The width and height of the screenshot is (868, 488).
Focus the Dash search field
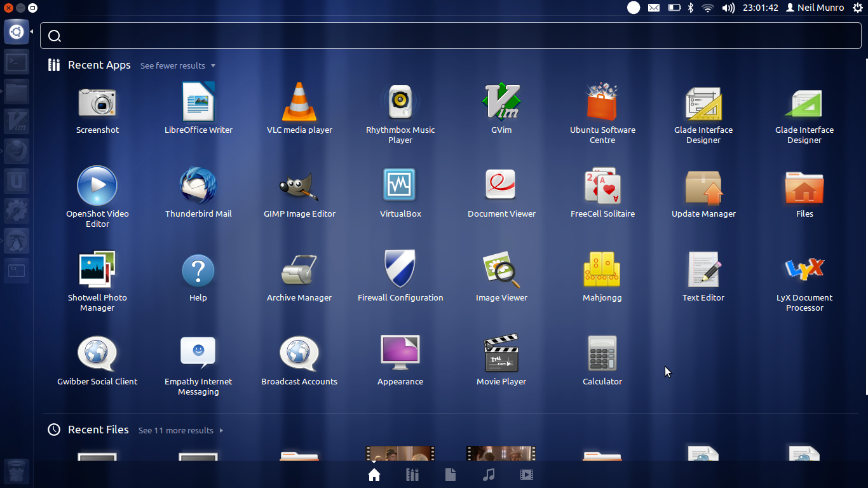pyautogui.click(x=451, y=36)
